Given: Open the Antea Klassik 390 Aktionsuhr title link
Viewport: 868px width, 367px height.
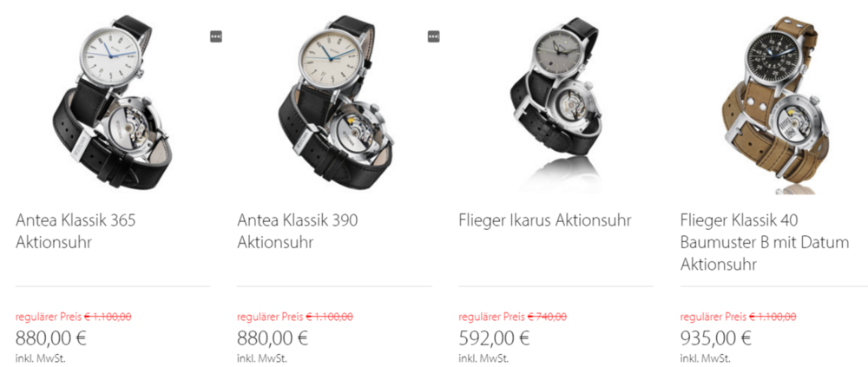Looking at the screenshot, I should [x=297, y=232].
